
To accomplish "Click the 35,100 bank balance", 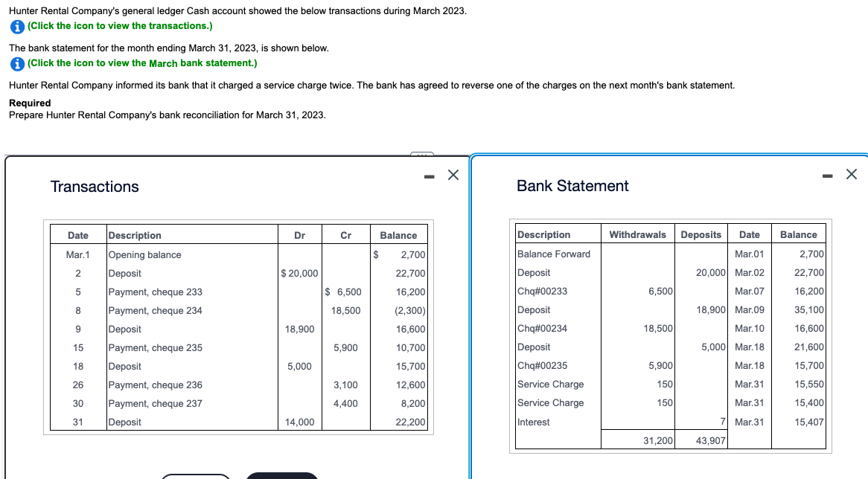I will coord(808,310).
